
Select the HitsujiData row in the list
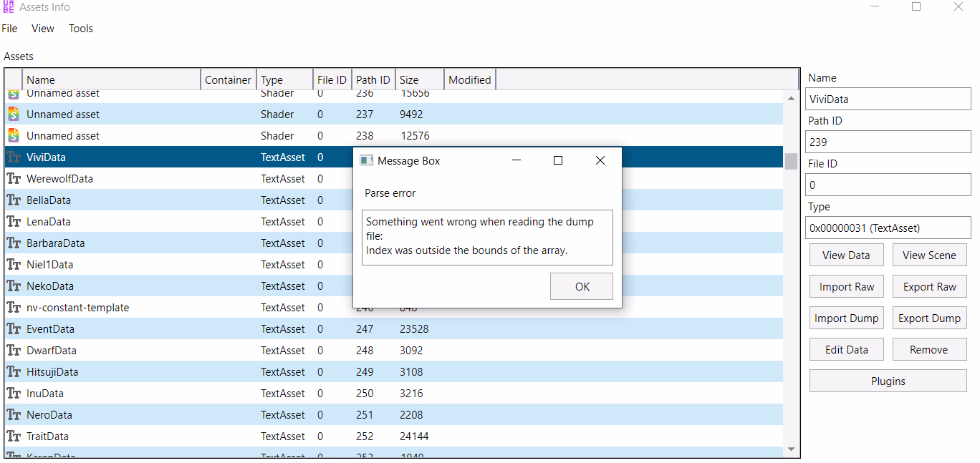[x=143, y=372]
